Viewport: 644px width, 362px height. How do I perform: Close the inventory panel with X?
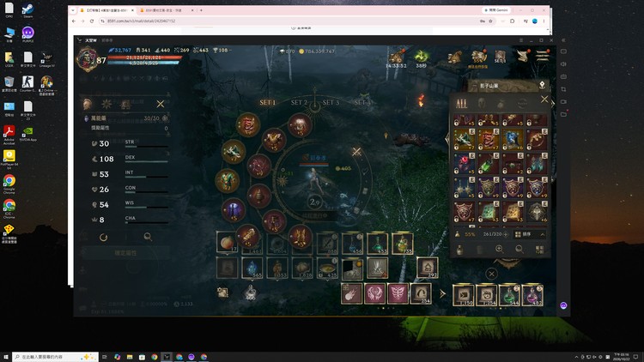coord(544,100)
